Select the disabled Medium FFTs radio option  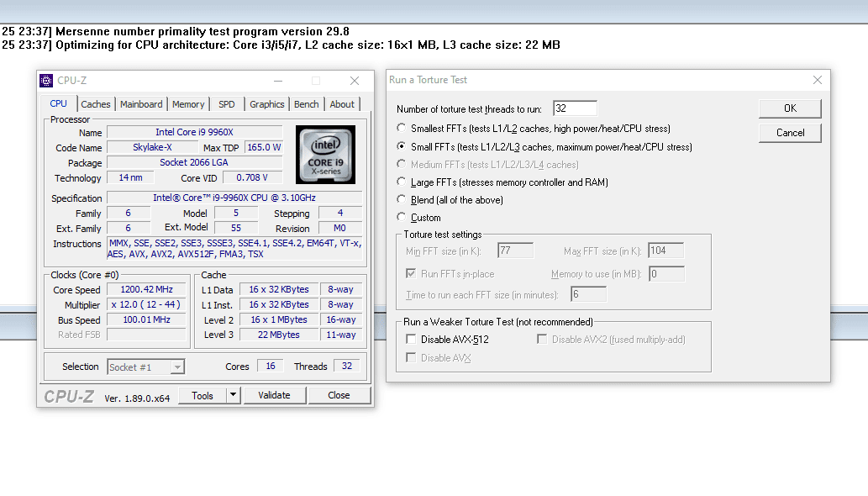coord(402,164)
